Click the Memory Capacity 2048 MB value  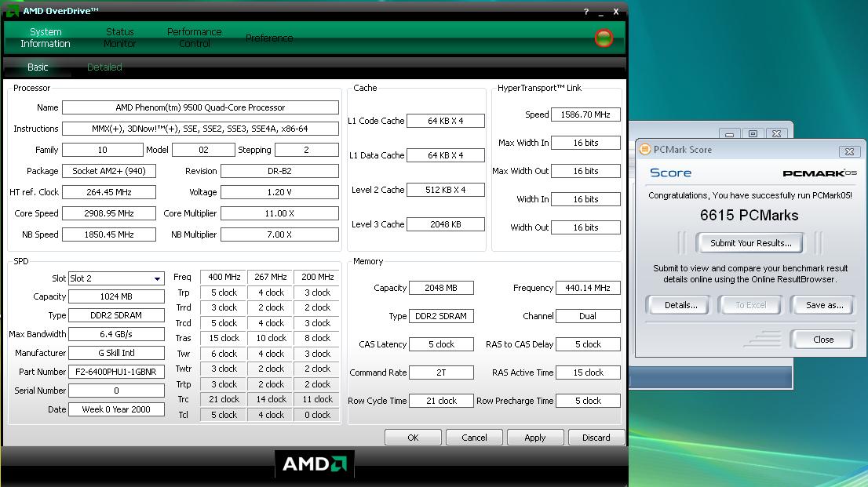pyautogui.click(x=441, y=288)
